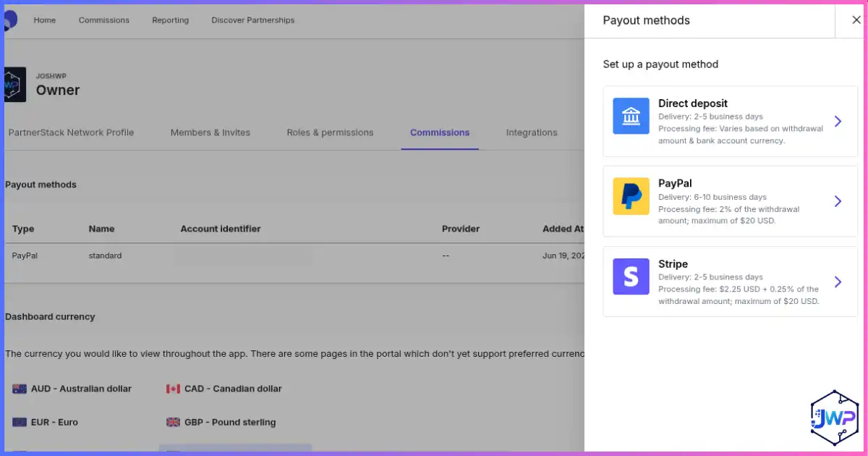The image size is (868, 456).
Task: Click PayPal 'Delivery: 6-10 business days' text
Action: pyautogui.click(x=712, y=197)
